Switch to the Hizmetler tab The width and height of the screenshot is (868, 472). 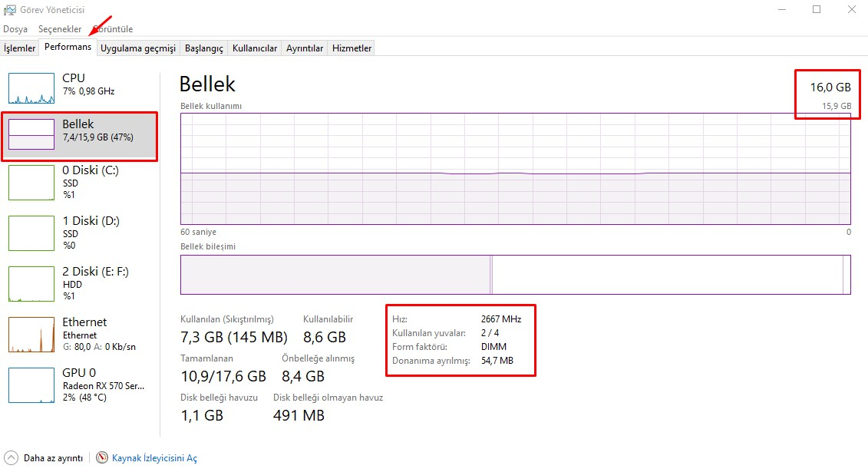(x=351, y=48)
